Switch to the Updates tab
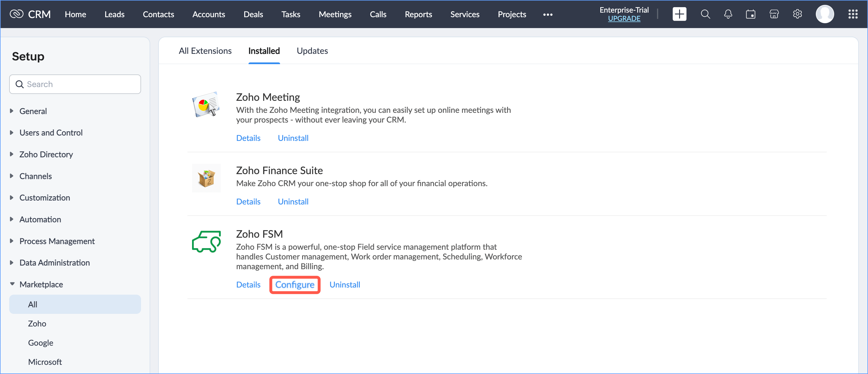868x374 pixels. point(312,51)
